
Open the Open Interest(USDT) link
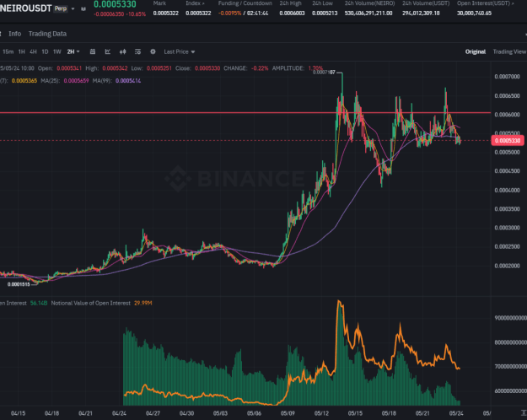pos(485,3)
